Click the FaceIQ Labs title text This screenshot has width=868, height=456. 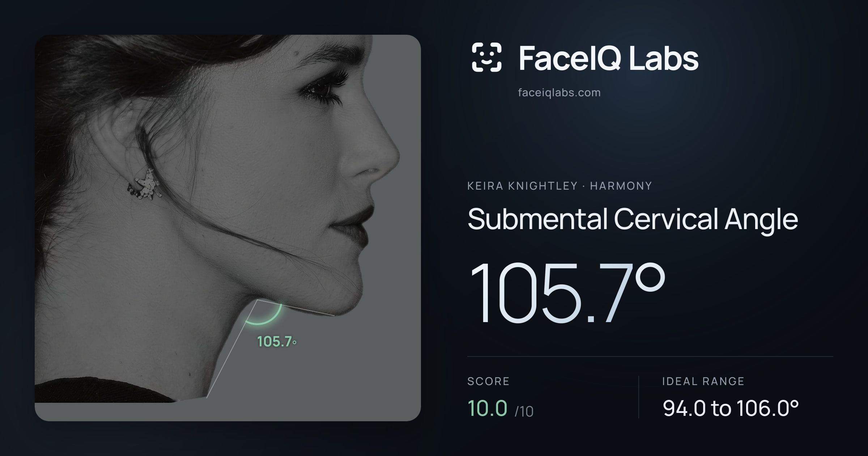[x=608, y=58]
